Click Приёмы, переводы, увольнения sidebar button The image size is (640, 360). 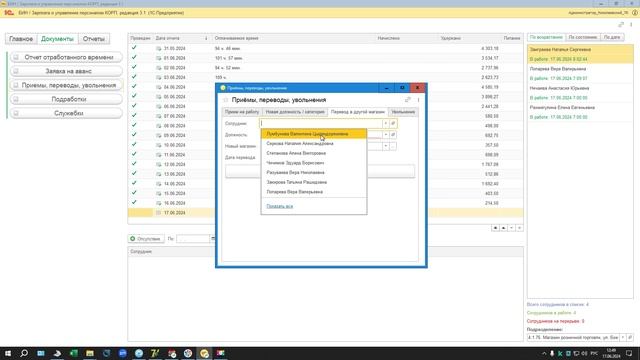pyautogui.click(x=66, y=85)
